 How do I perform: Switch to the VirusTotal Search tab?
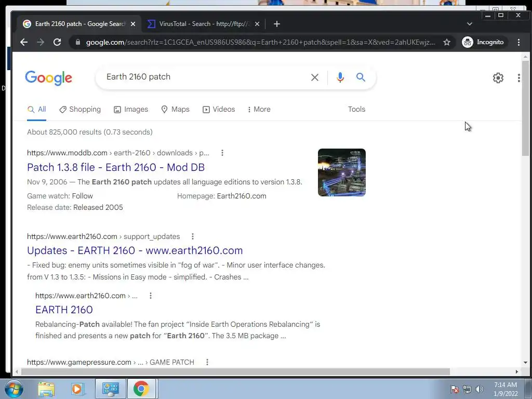coord(204,24)
